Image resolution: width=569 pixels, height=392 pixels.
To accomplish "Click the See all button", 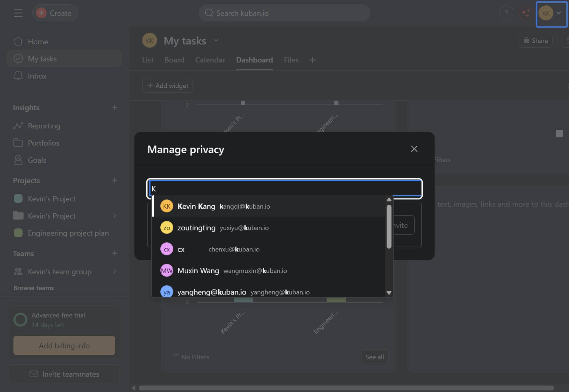I will (375, 357).
